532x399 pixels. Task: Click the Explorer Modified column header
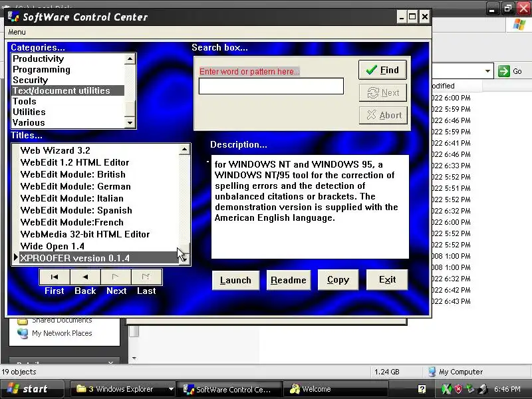[x=456, y=86]
